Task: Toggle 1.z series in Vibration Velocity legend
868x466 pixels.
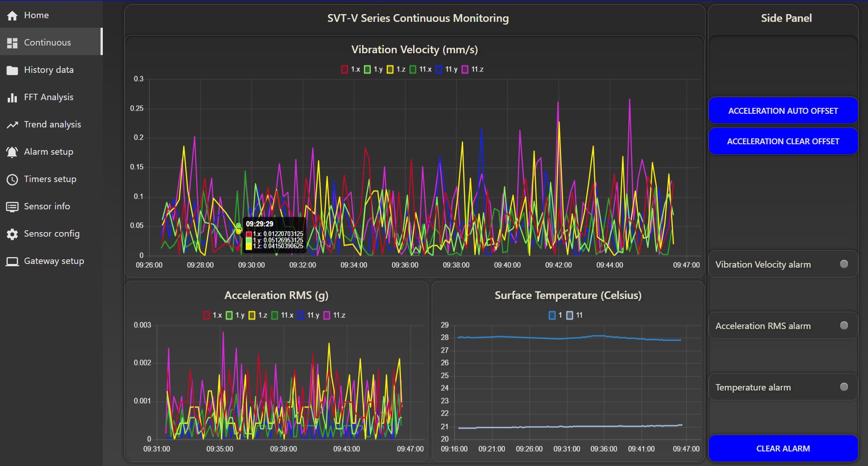Action: coord(396,69)
